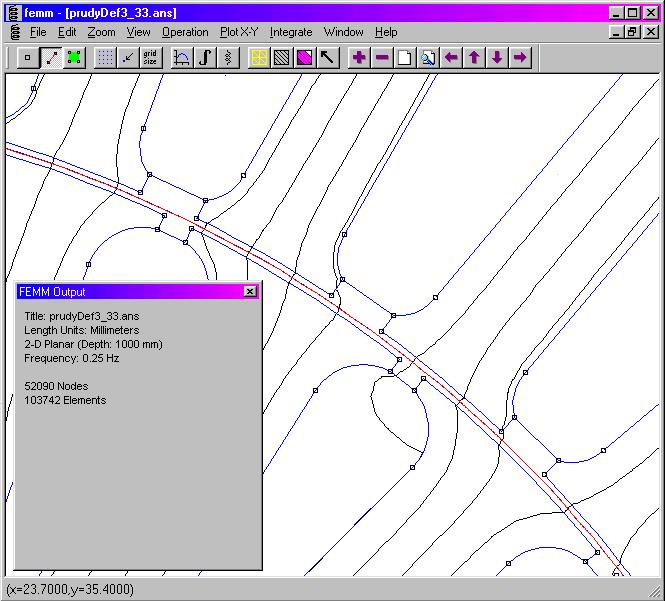Toggle the yellow mesh display icon

click(x=259, y=57)
